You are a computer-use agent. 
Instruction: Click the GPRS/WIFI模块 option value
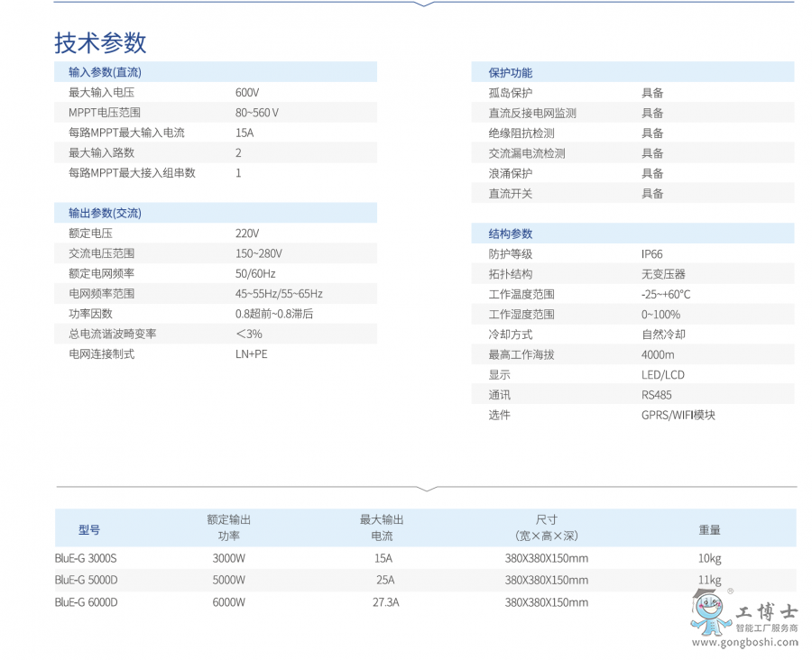[x=677, y=415]
